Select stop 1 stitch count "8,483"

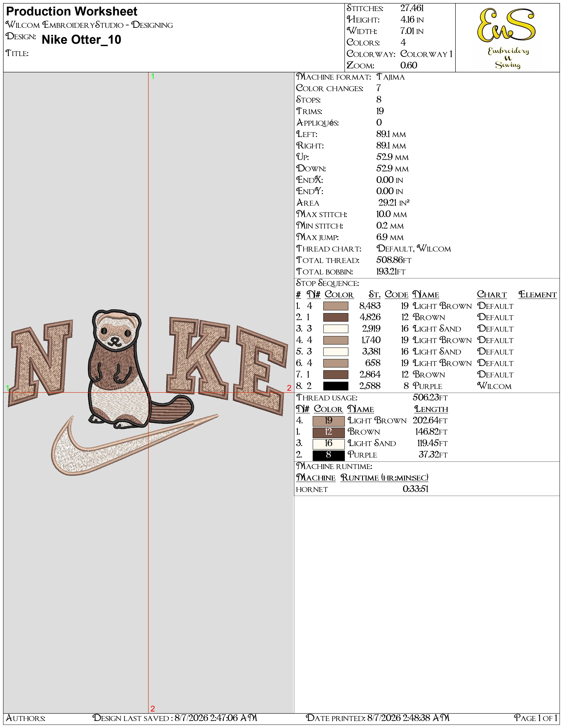(370, 306)
